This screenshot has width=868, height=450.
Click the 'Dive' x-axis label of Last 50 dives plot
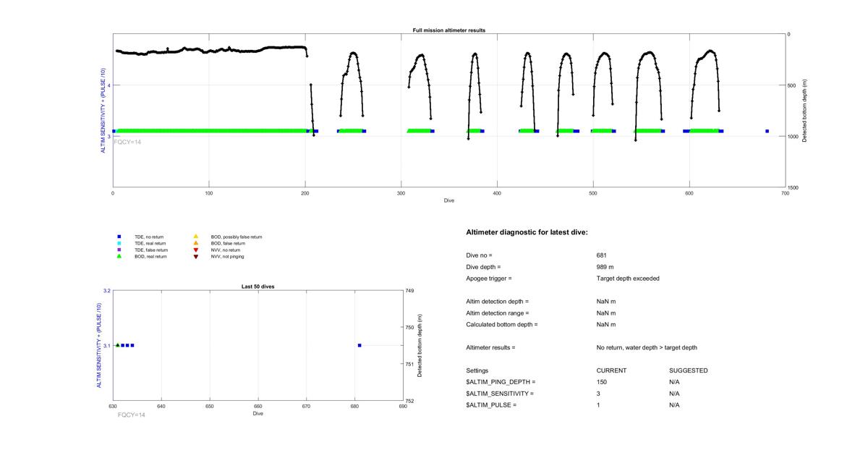coord(258,414)
